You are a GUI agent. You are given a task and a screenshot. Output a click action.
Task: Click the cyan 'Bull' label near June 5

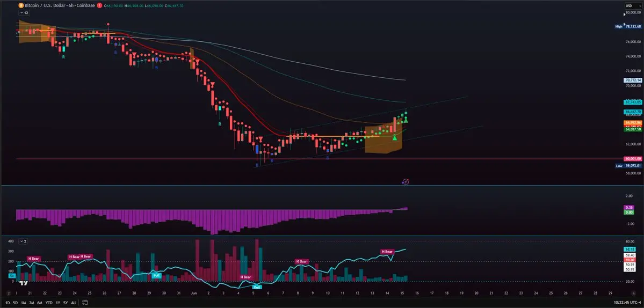click(257, 287)
